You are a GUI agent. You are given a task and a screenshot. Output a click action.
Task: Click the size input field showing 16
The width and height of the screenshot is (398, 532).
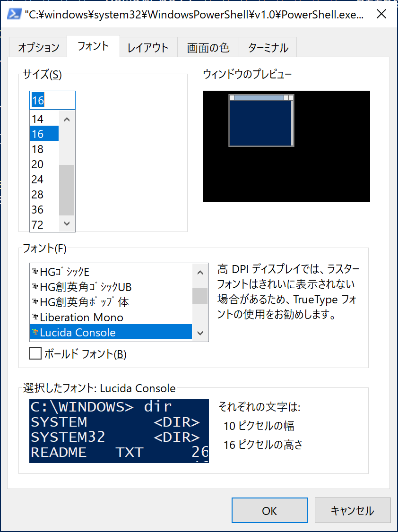point(52,100)
